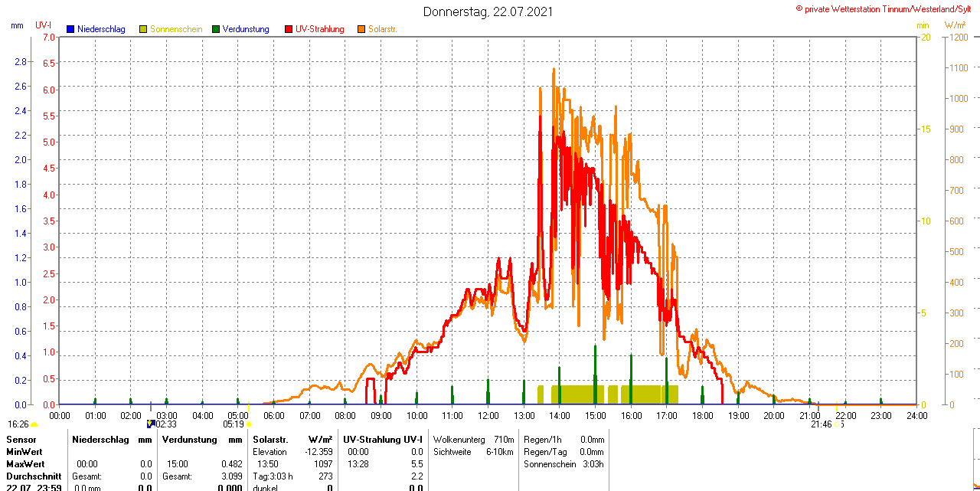Click the 18:00 time axis label
The image size is (980, 491).
(x=702, y=416)
